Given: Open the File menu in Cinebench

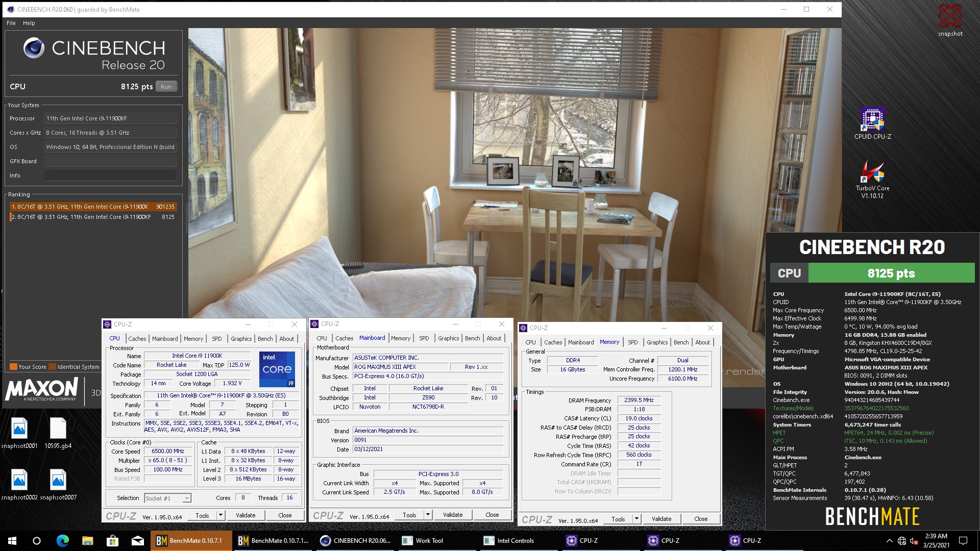Looking at the screenshot, I should [11, 23].
